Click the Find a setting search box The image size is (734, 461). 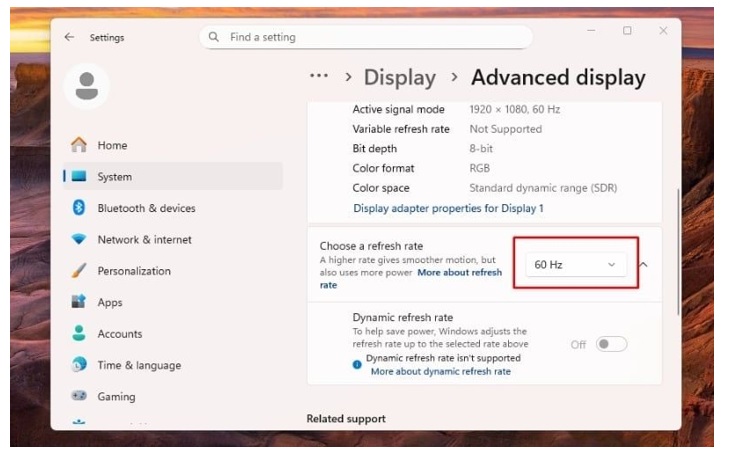coord(370,37)
